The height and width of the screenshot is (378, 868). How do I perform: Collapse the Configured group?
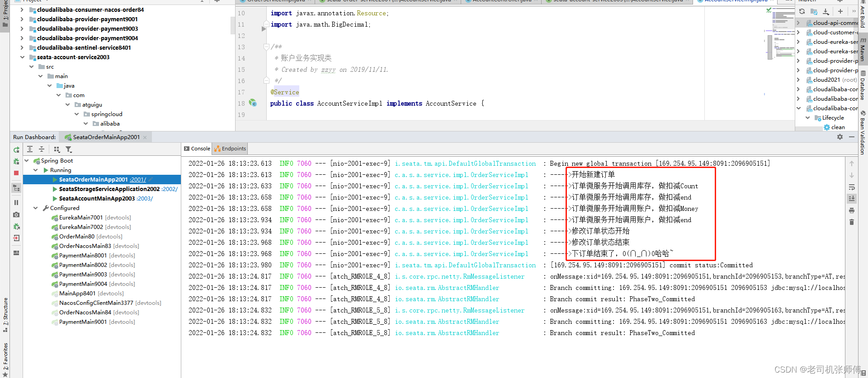point(36,208)
